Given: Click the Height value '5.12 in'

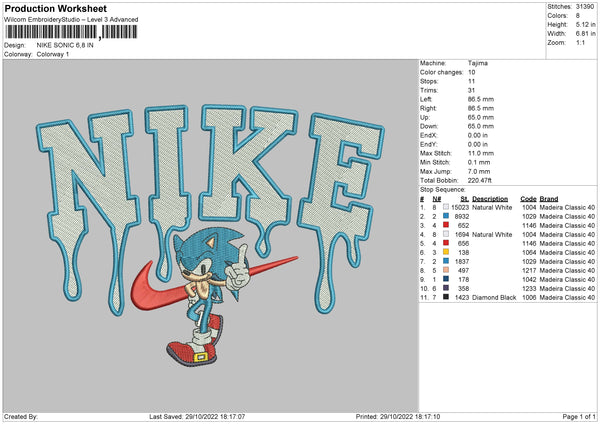Looking at the screenshot, I should 585,24.
